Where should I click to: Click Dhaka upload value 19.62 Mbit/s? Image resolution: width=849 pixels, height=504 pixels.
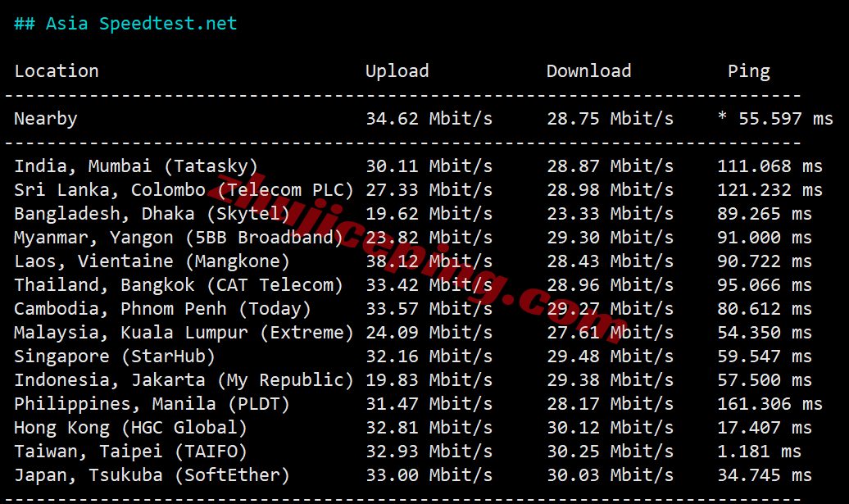click(429, 214)
